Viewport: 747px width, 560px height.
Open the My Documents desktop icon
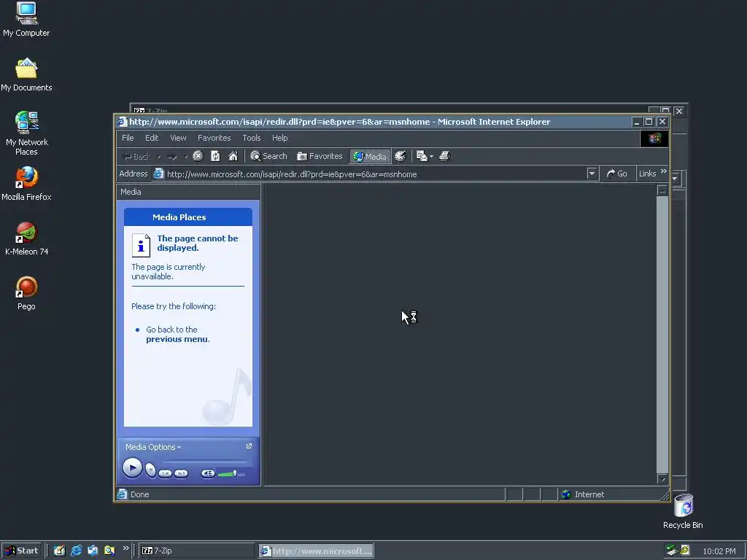coord(26,74)
